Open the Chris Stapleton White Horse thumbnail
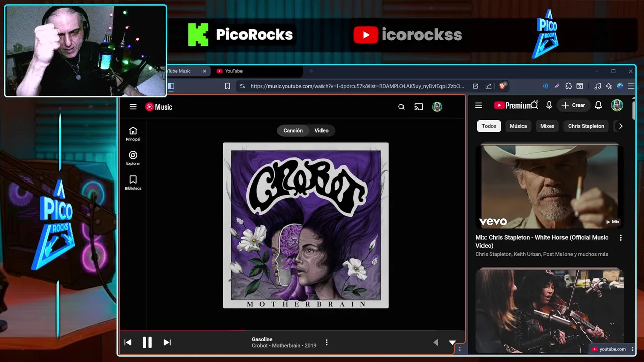The width and height of the screenshot is (644, 362). point(549,187)
